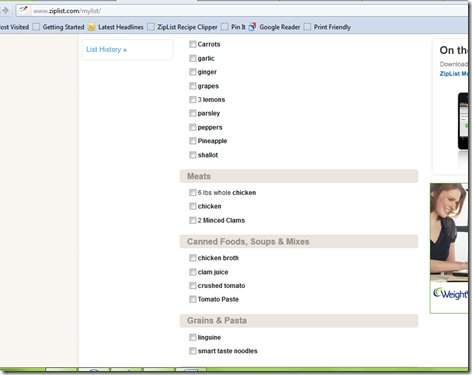Check the parsley checkbox
Image resolution: width=472 pixels, height=375 pixels.
pyautogui.click(x=192, y=113)
